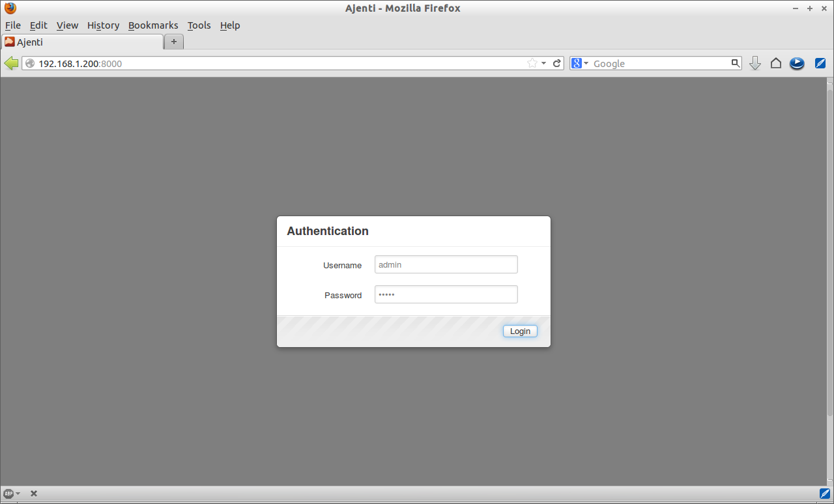834x504 pixels.
Task: Maximize the Firefox window
Action: (x=810, y=8)
